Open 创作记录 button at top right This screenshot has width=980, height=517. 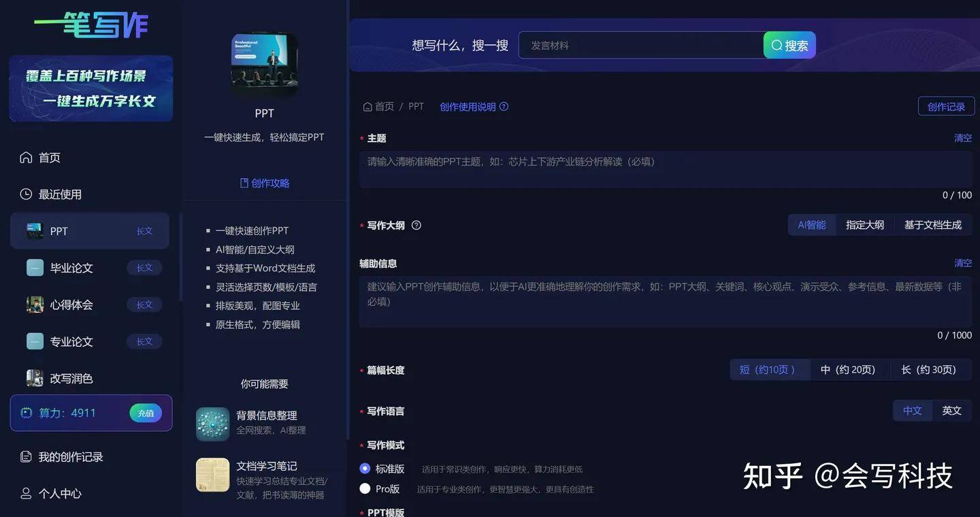946,107
